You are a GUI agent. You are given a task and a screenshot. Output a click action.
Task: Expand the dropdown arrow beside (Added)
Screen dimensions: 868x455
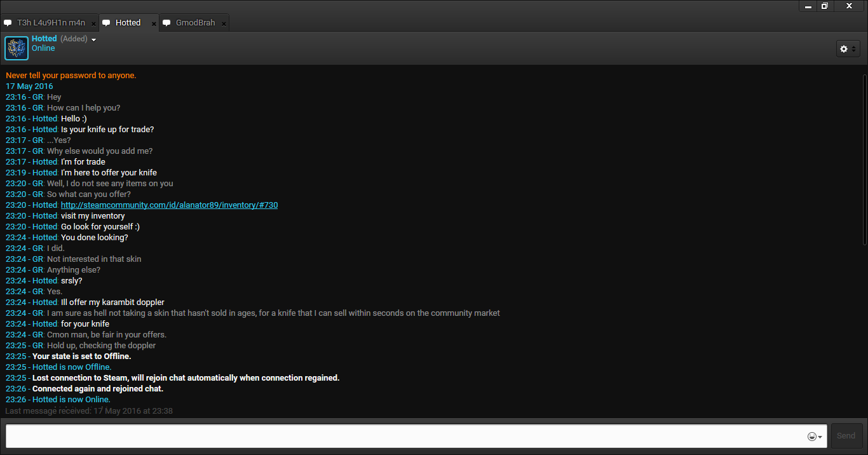coord(94,39)
